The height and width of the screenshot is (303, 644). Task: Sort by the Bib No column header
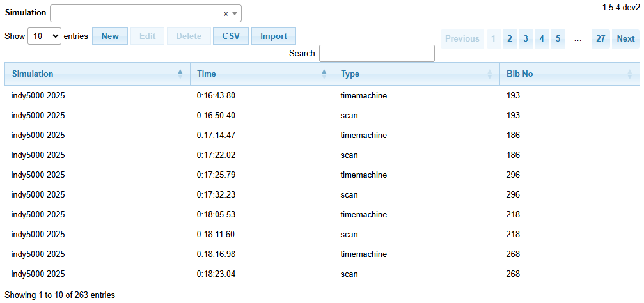(569, 74)
